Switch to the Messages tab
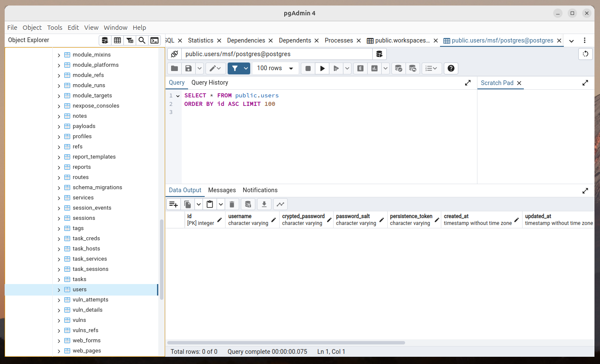The width and height of the screenshot is (600, 364). (222, 190)
